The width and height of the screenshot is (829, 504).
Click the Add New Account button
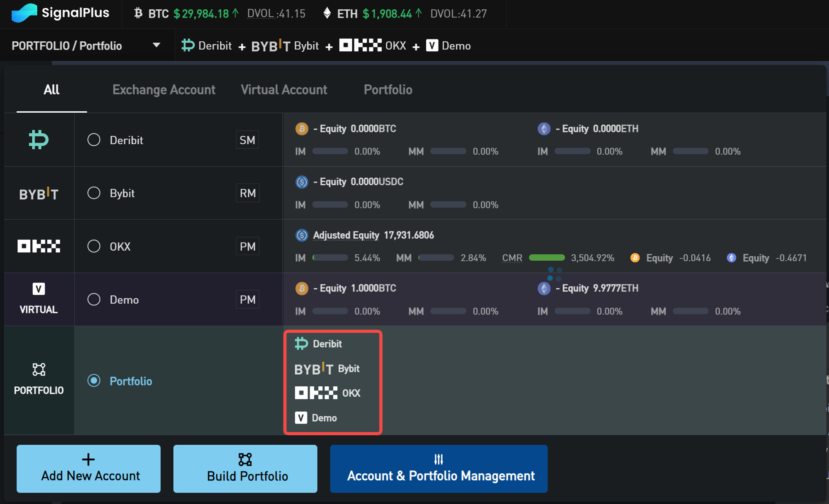point(89,469)
